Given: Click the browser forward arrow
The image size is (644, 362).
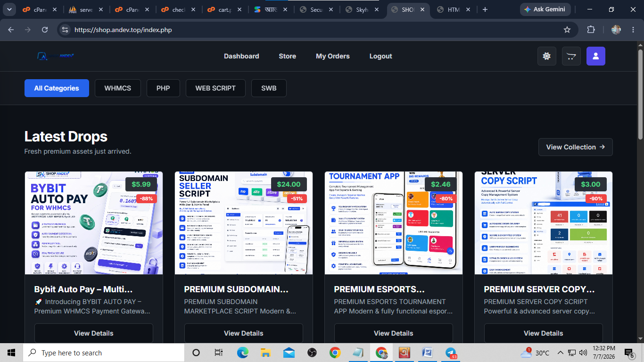Looking at the screenshot, I should (x=28, y=30).
